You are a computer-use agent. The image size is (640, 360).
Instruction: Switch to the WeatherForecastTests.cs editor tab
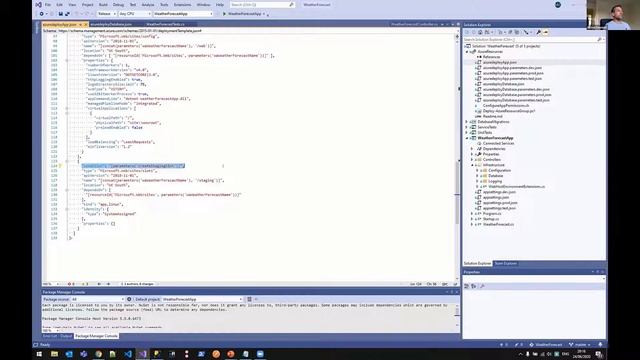point(165,24)
